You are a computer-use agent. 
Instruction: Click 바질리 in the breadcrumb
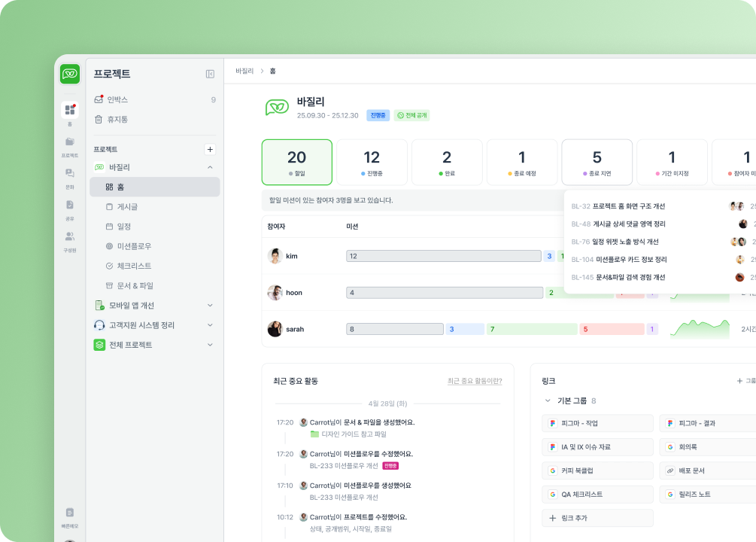coord(244,71)
